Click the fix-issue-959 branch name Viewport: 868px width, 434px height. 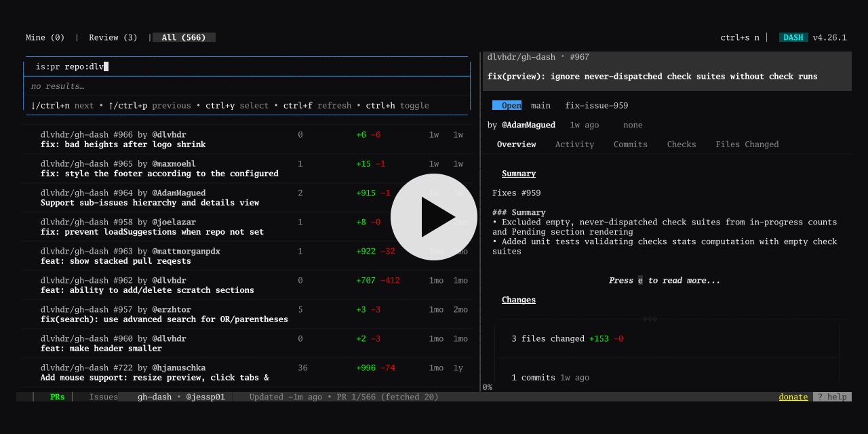597,106
